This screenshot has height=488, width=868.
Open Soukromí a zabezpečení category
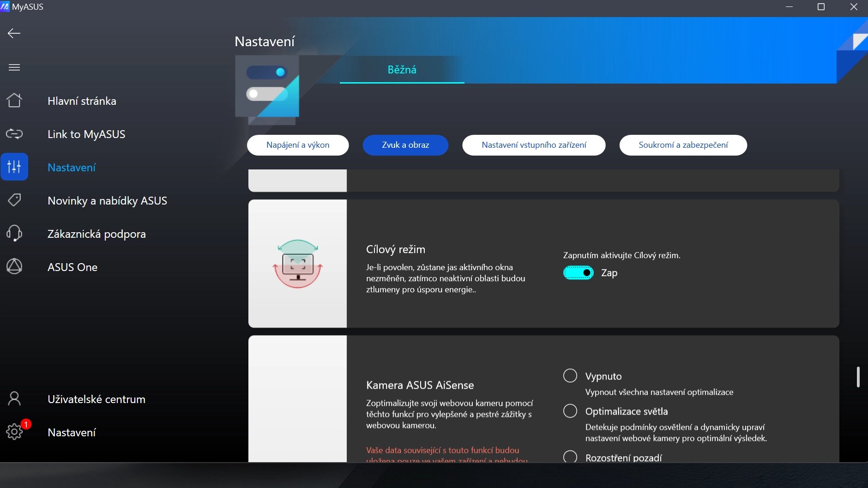683,145
